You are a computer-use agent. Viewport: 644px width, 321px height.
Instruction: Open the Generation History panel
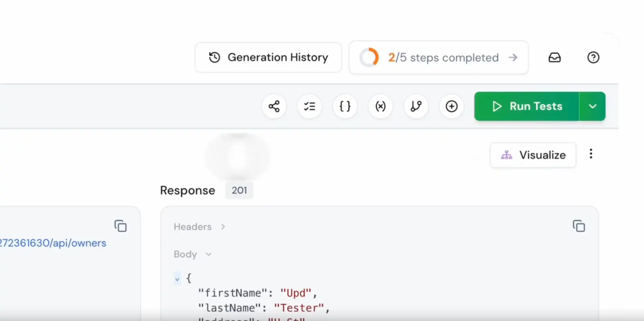(x=268, y=57)
